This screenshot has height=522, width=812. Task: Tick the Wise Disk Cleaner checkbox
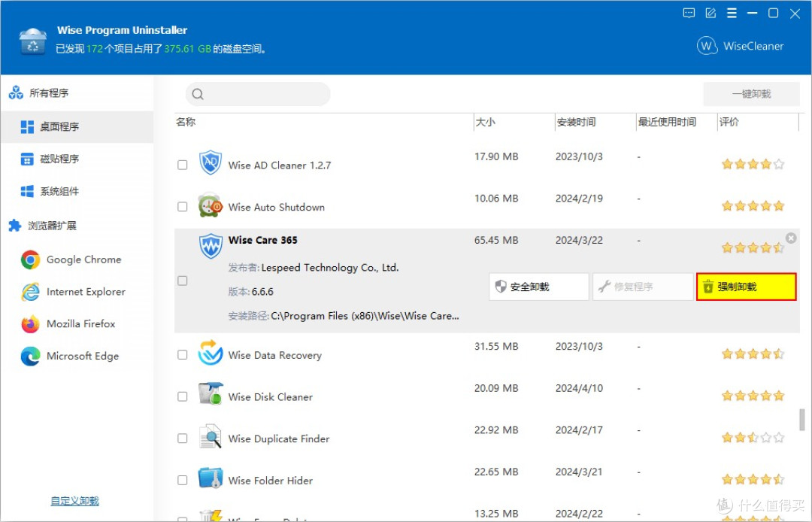(182, 396)
